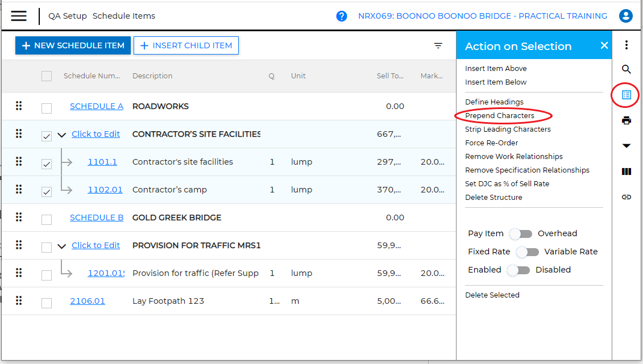
Task: Close the Action on Selection panel
Action: (x=604, y=45)
